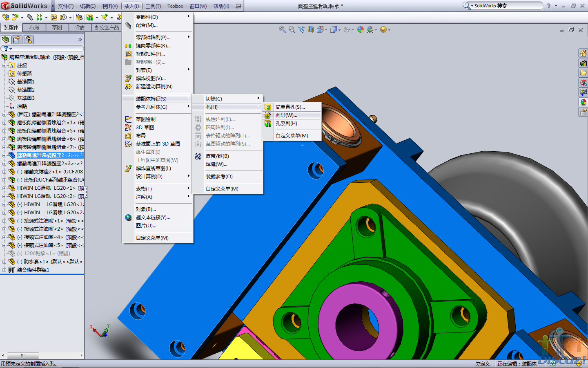
Task: Switch to the 布局 tab
Action: (34, 27)
